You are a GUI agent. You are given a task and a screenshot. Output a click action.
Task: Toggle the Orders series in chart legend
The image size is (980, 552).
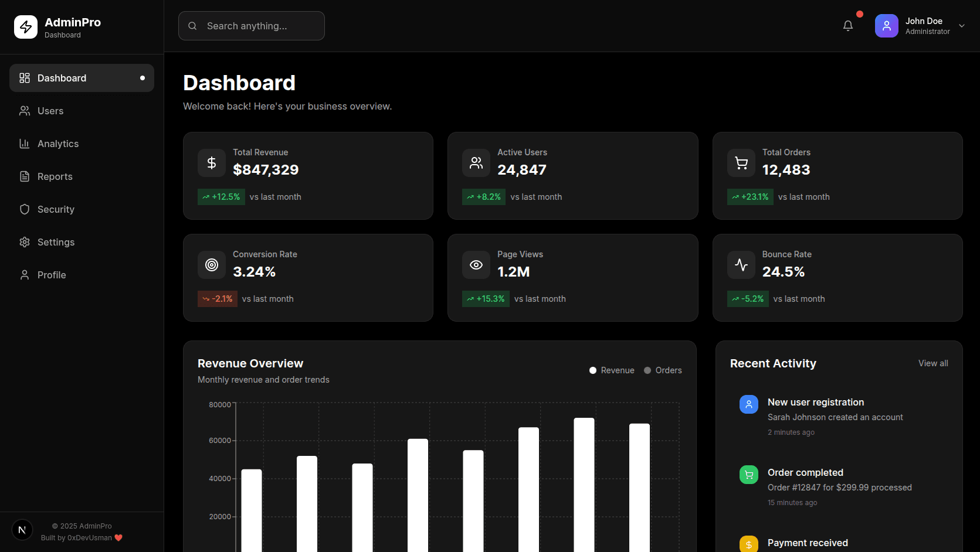(663, 370)
